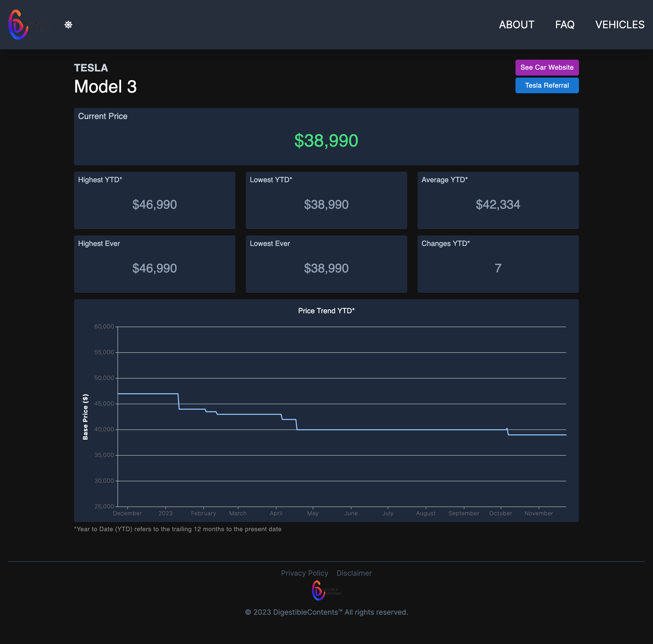This screenshot has width=653, height=644.
Task: Click the December label on chart axis
Action: point(128,513)
